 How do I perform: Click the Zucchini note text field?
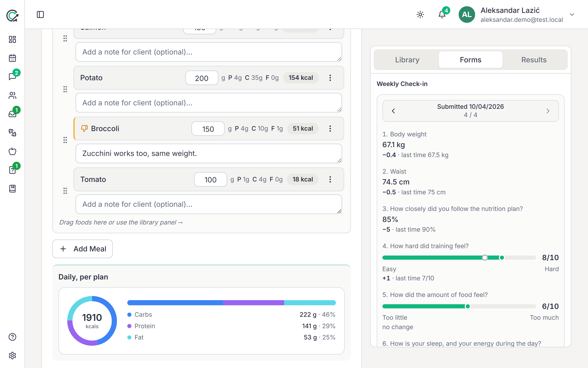[x=209, y=154]
